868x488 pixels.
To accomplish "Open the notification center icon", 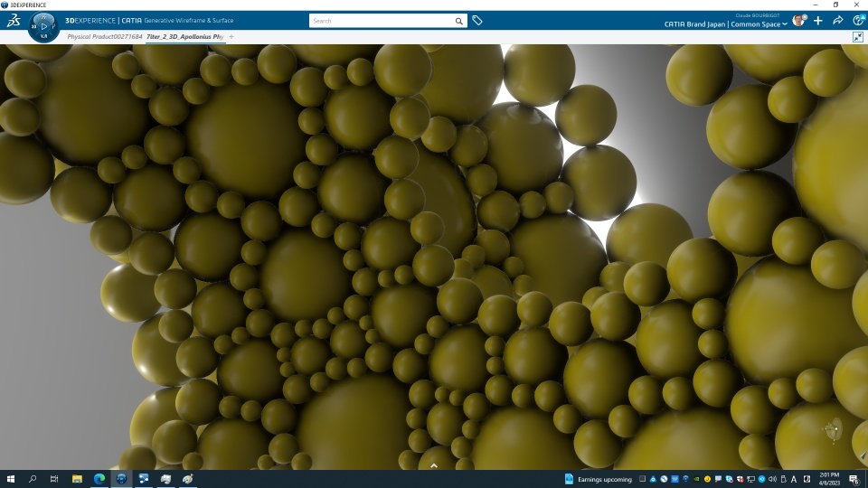I will pyautogui.click(x=854, y=479).
